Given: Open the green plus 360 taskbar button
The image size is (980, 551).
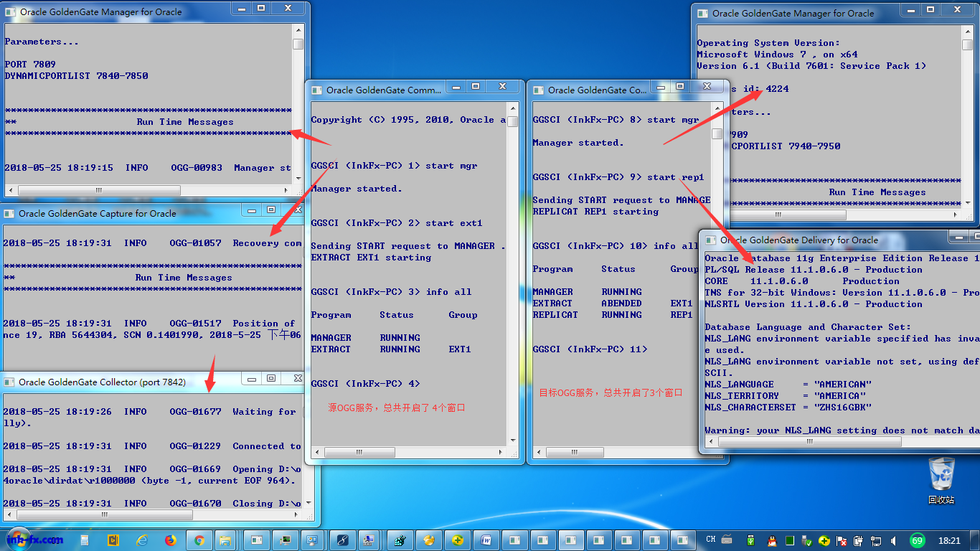Looking at the screenshot, I should pos(457,540).
